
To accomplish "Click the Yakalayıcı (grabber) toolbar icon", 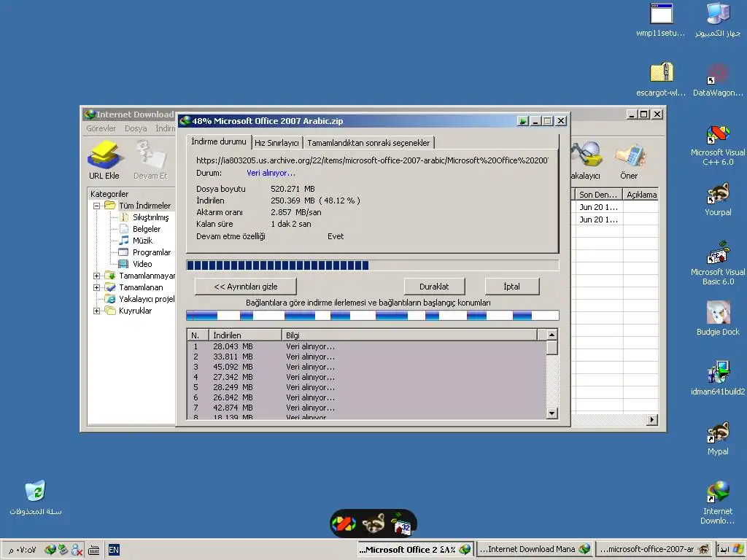I will tap(586, 160).
